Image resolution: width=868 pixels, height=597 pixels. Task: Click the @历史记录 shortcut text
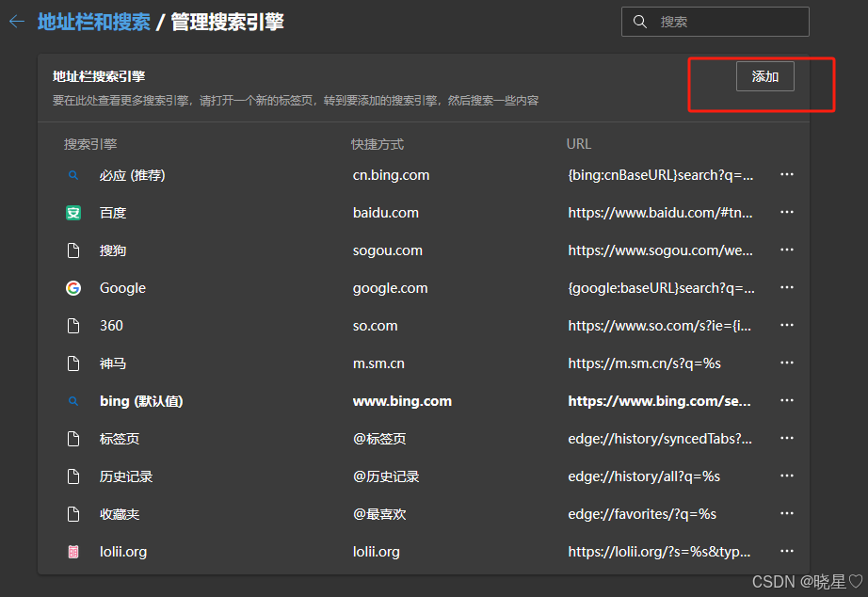click(x=386, y=476)
